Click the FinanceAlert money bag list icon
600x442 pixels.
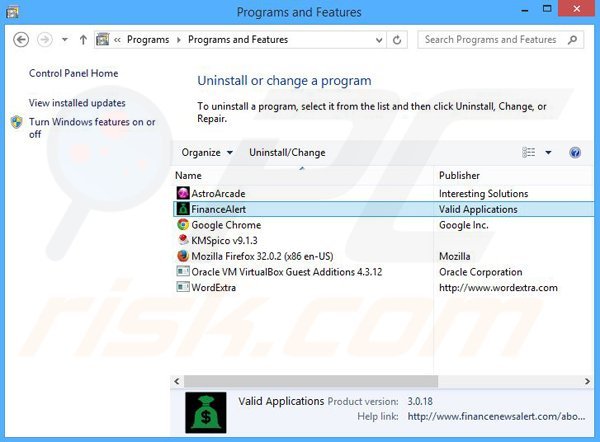(183, 209)
